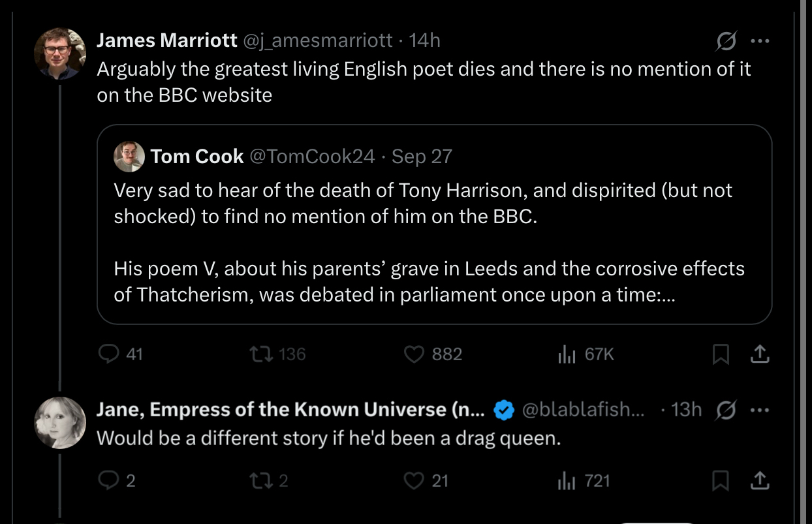Bookmark James Marriott's post
The image size is (812, 524).
click(720, 354)
